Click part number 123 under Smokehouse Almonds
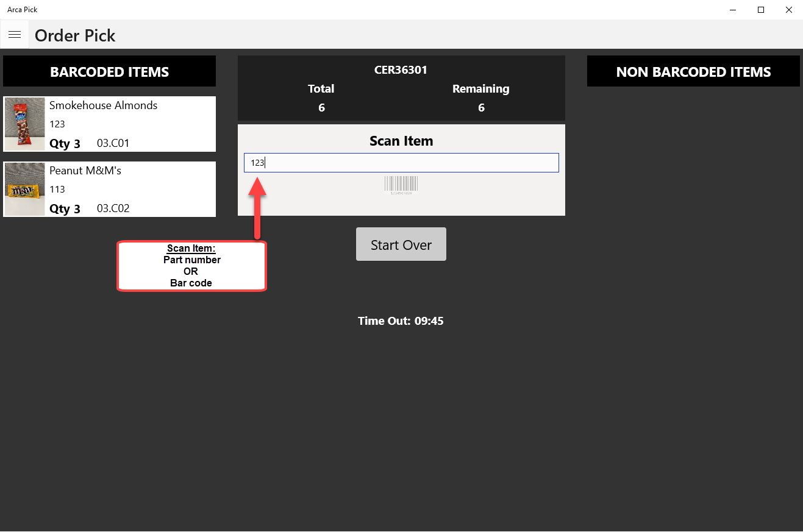Screen dimensions: 803x532 [57, 124]
